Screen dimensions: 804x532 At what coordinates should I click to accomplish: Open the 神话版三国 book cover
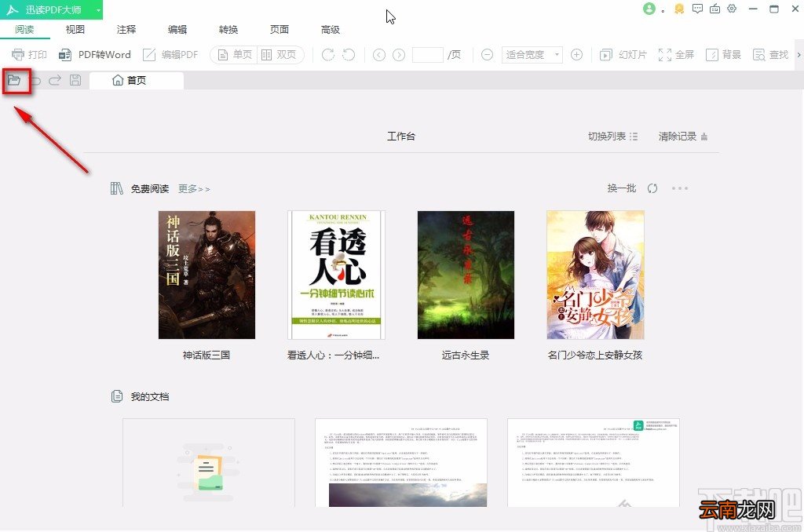(206, 275)
